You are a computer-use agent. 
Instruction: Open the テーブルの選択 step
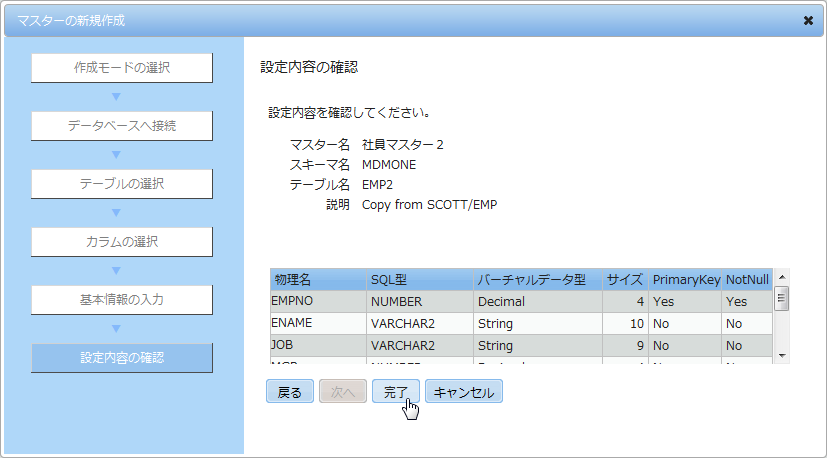coord(122,184)
